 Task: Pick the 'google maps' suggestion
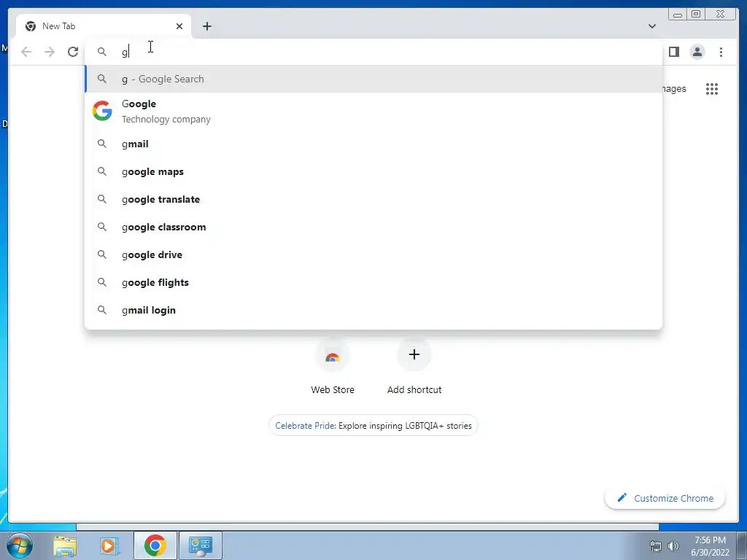(373, 171)
